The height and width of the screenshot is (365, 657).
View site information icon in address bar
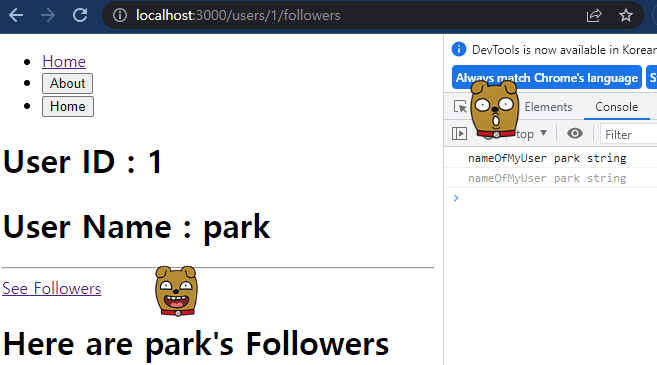point(120,16)
